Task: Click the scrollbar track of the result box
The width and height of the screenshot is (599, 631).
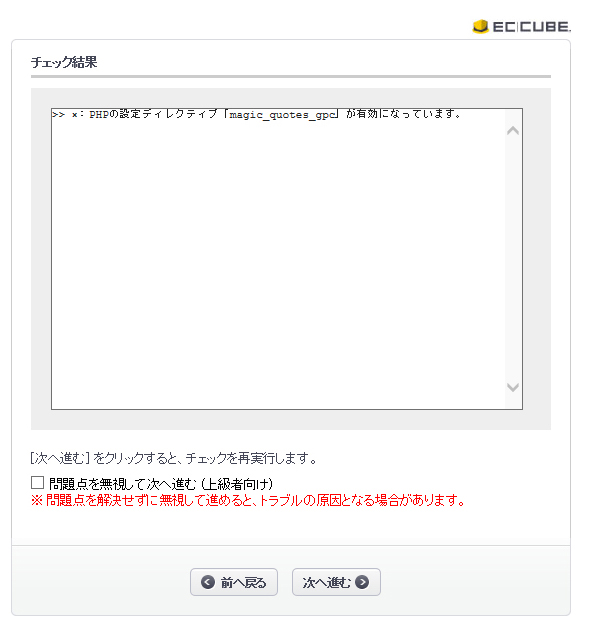Action: click(x=512, y=259)
